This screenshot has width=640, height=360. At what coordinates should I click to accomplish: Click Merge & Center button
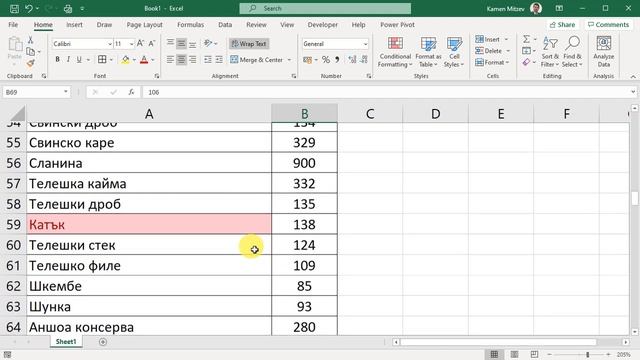pyautogui.click(x=257, y=60)
